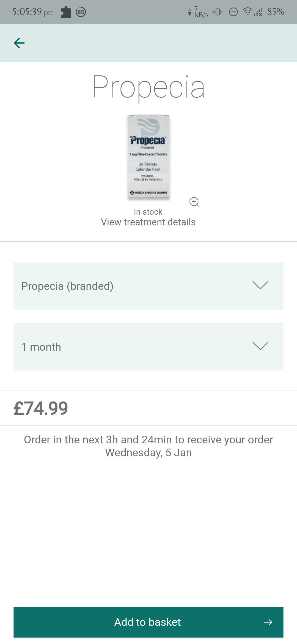Tap the circled 85 status icon
The image size is (297, 644).
pyautogui.click(x=81, y=12)
